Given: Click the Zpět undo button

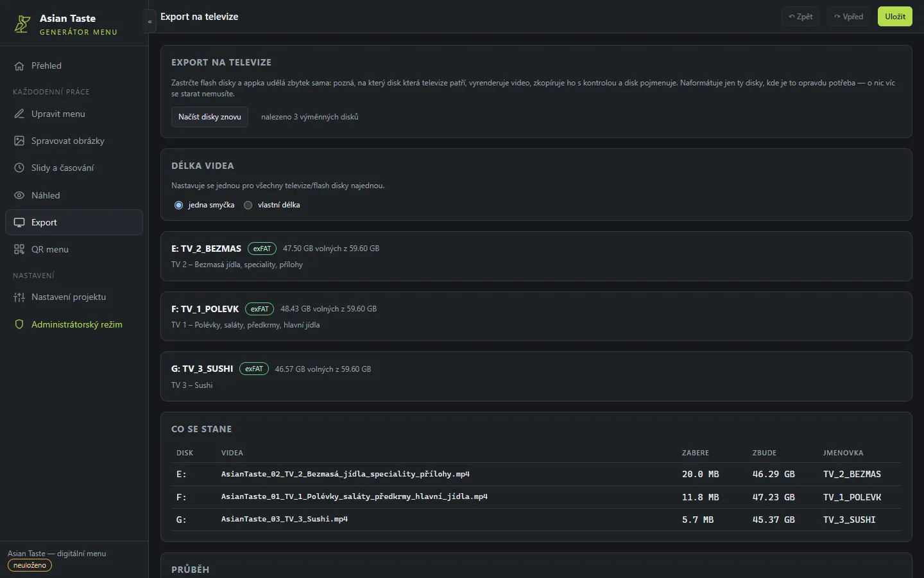Looking at the screenshot, I should (800, 17).
